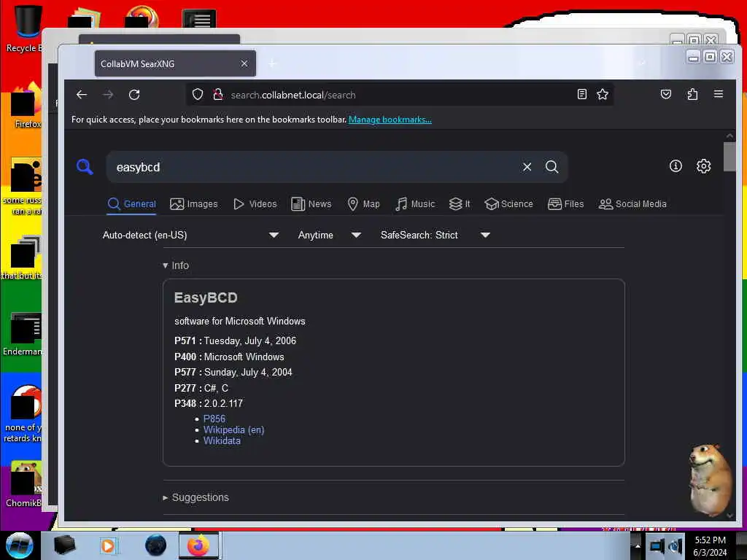This screenshot has width=747, height=560.
Task: Select the General search category tab
Action: 132,204
